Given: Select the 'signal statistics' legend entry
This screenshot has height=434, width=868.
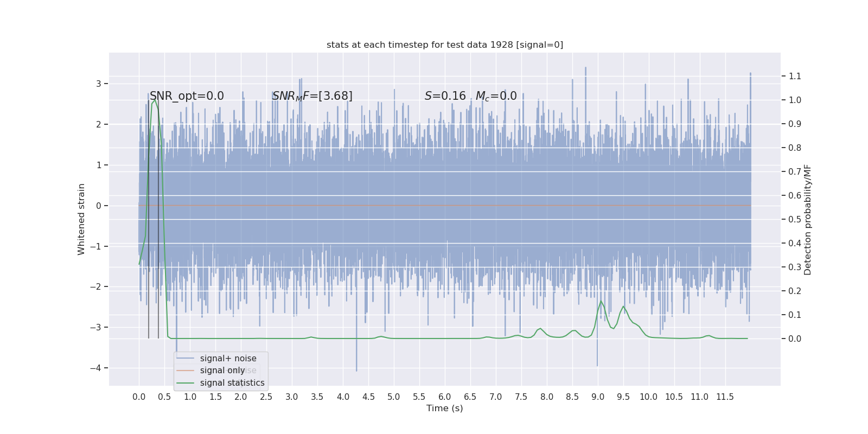Looking at the screenshot, I should point(232,383).
